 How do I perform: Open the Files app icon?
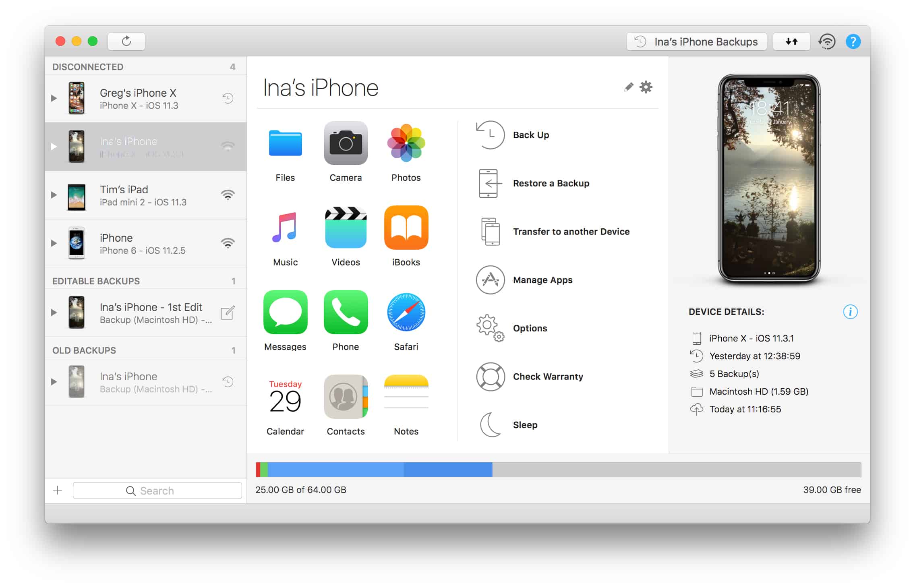pyautogui.click(x=285, y=143)
